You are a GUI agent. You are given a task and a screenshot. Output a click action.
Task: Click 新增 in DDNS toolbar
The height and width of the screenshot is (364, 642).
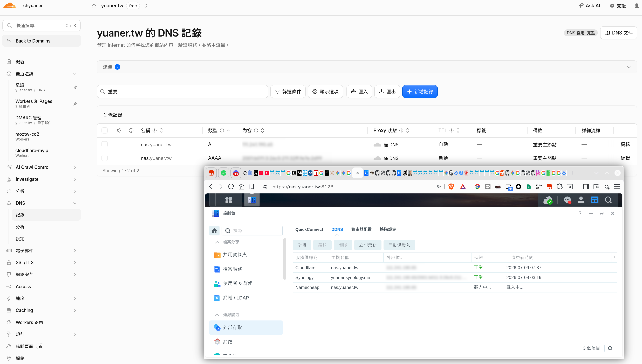pyautogui.click(x=302, y=245)
